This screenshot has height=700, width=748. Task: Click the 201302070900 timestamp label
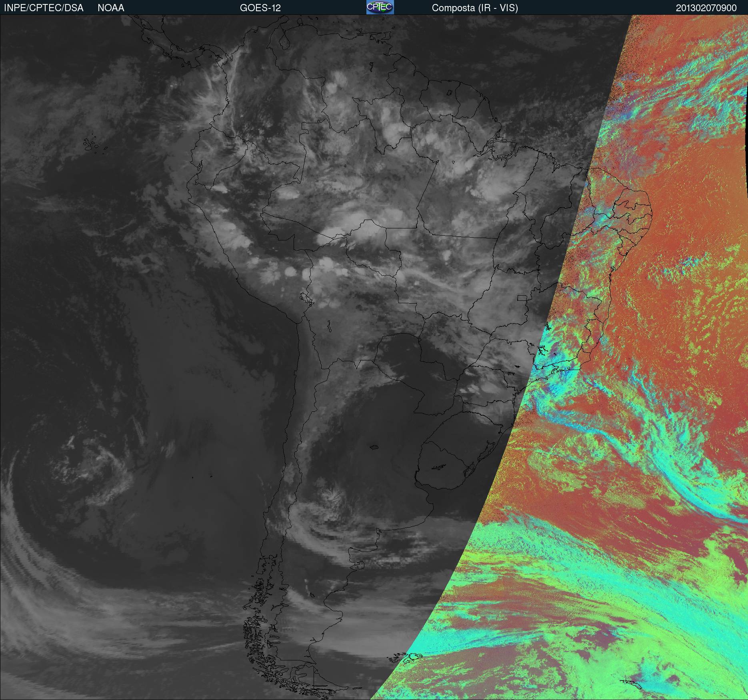click(x=706, y=8)
